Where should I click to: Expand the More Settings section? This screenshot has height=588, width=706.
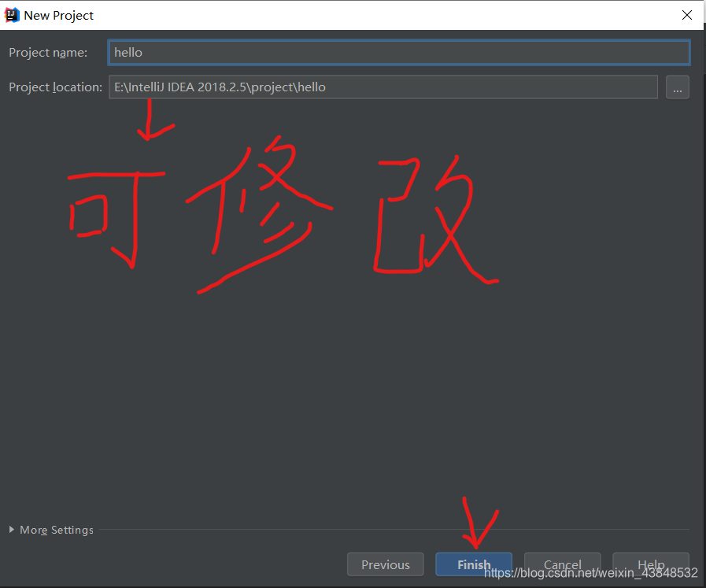50,530
